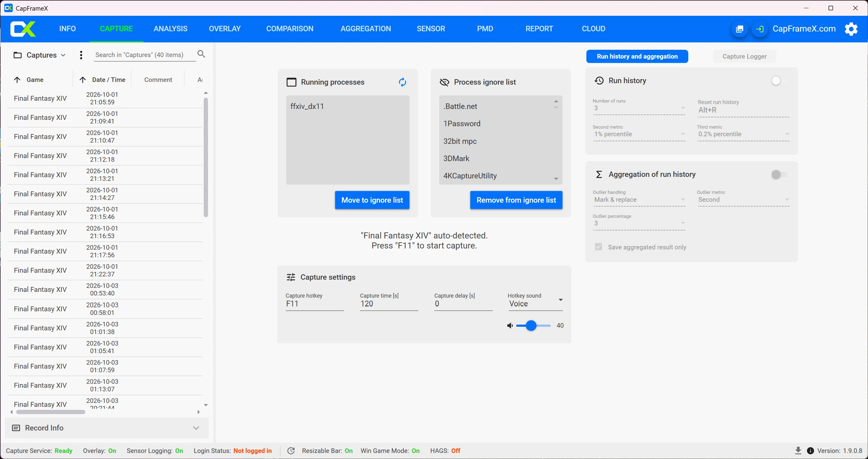The width and height of the screenshot is (868, 459).
Task: Open the three-dot captures menu
Action: point(81,55)
